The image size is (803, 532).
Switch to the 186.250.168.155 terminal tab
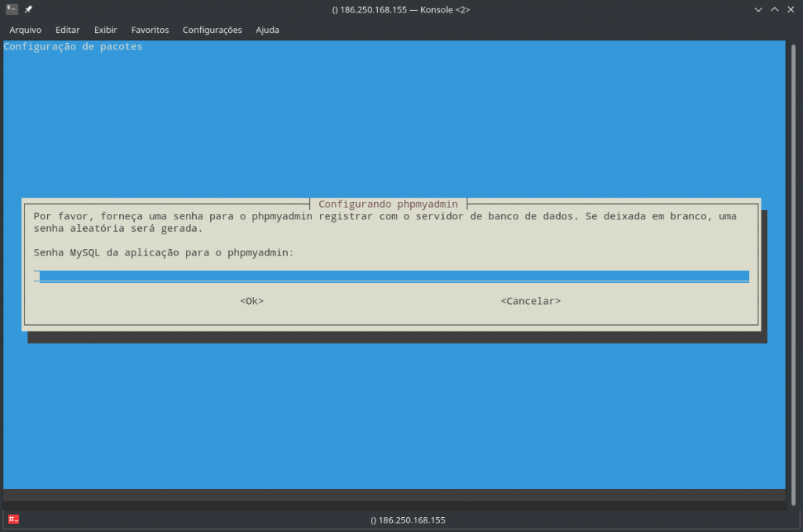(406, 519)
